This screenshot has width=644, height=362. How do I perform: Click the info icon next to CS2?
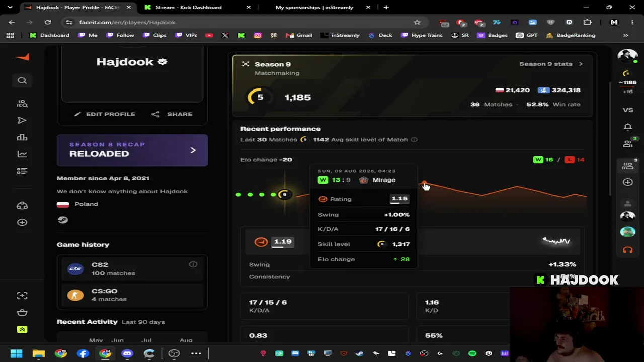[193, 264]
